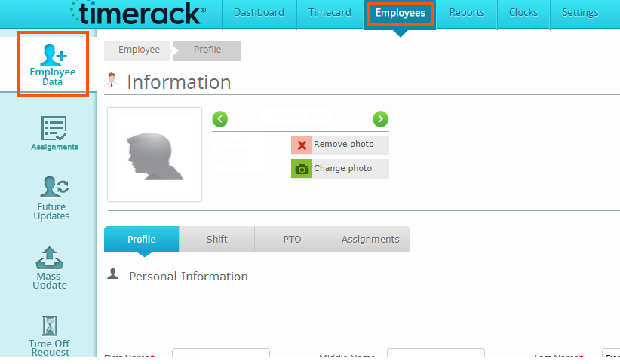Open the Employee Data sidebar icon
This screenshot has width=620, height=364.
(x=53, y=55)
